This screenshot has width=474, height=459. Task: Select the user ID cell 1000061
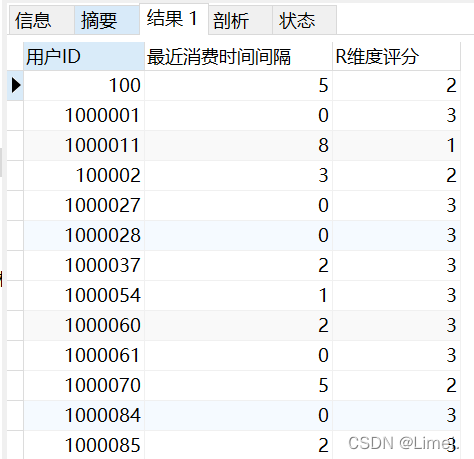pyautogui.click(x=84, y=355)
